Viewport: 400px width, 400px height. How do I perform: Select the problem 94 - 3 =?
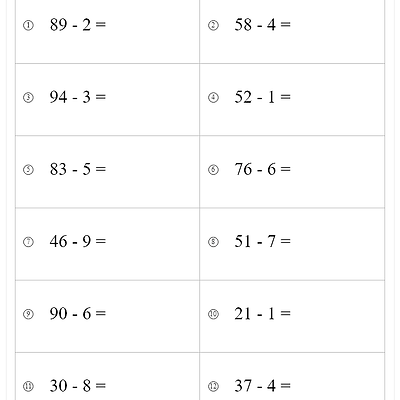[78, 97]
